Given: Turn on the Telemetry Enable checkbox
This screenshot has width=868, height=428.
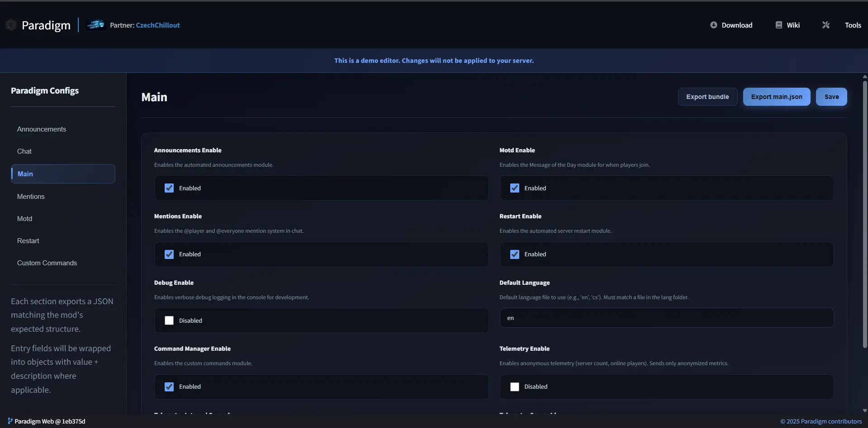Looking at the screenshot, I should 514,387.
